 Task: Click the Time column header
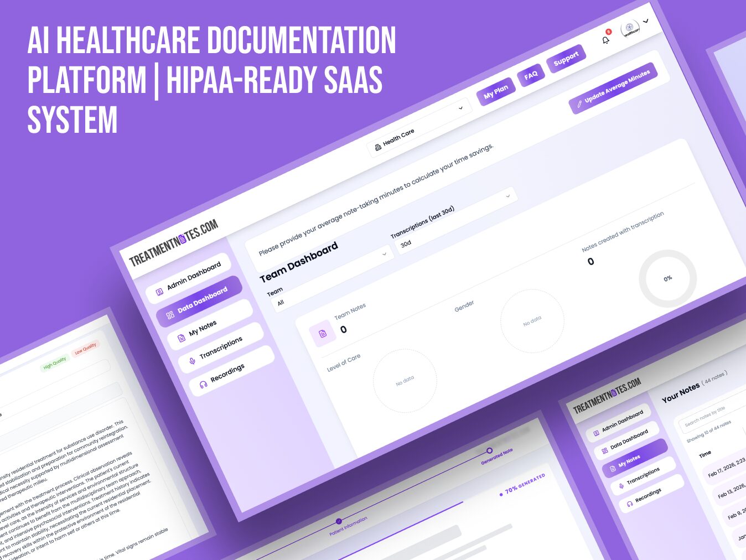click(x=705, y=454)
